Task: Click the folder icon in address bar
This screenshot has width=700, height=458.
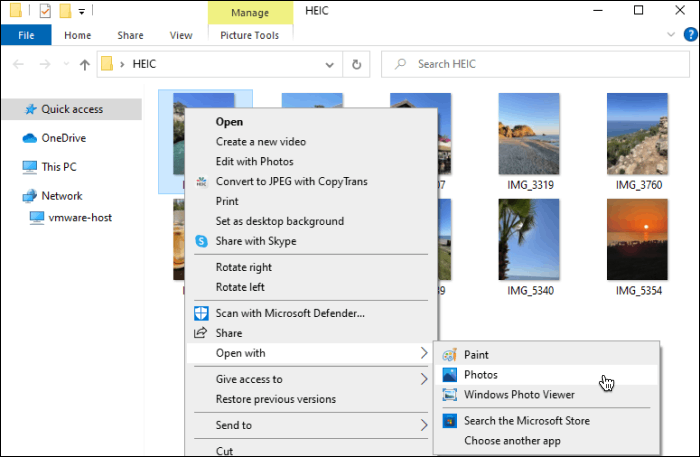Action: click(x=107, y=64)
